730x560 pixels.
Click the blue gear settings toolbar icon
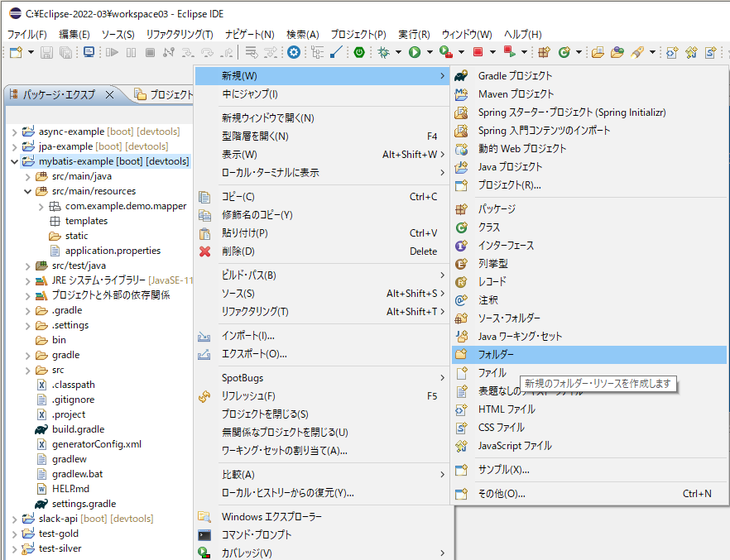[x=293, y=52]
